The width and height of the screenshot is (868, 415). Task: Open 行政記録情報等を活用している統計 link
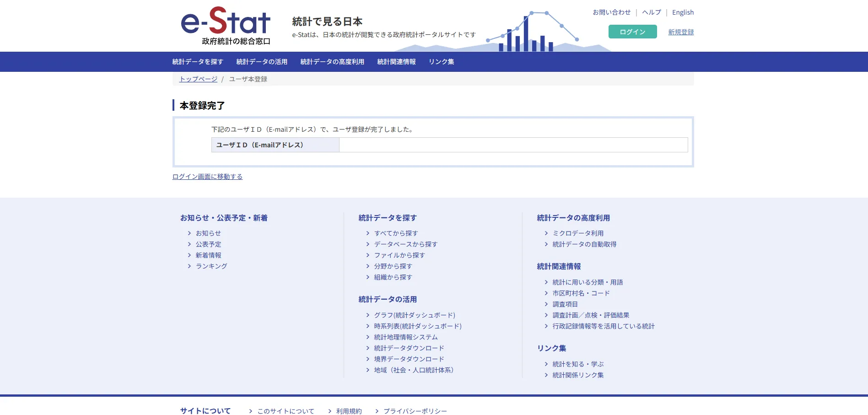(603, 326)
